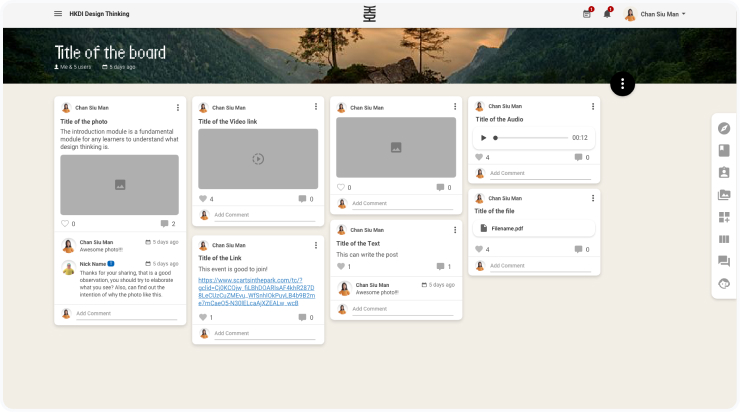Toggle like on 'Title of the Text' post
The height and width of the screenshot is (412, 740).
(341, 267)
